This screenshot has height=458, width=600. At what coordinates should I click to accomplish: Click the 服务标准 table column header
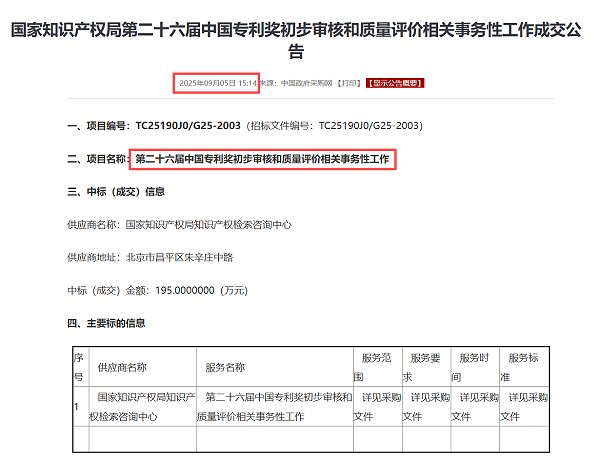pos(524,367)
